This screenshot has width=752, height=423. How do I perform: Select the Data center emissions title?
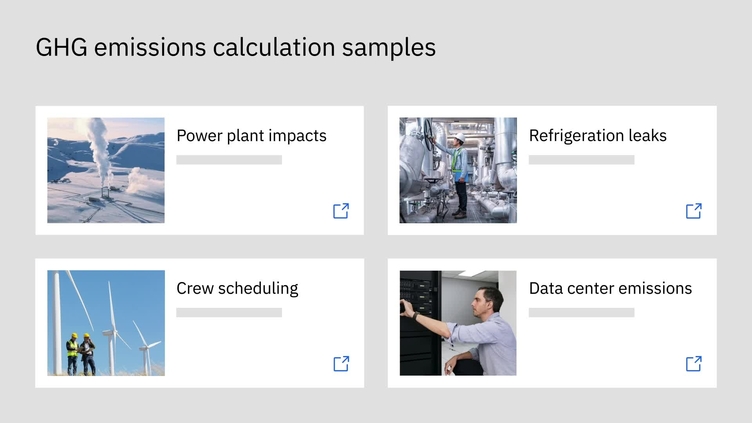tap(610, 289)
